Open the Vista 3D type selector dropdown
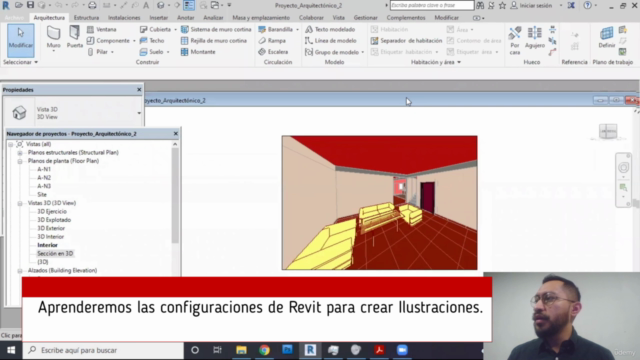Viewport: 640px width, 360px height. (x=139, y=113)
